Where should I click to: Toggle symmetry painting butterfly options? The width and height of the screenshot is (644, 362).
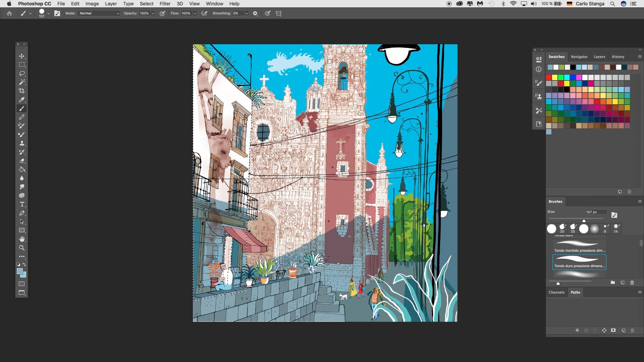(x=278, y=13)
